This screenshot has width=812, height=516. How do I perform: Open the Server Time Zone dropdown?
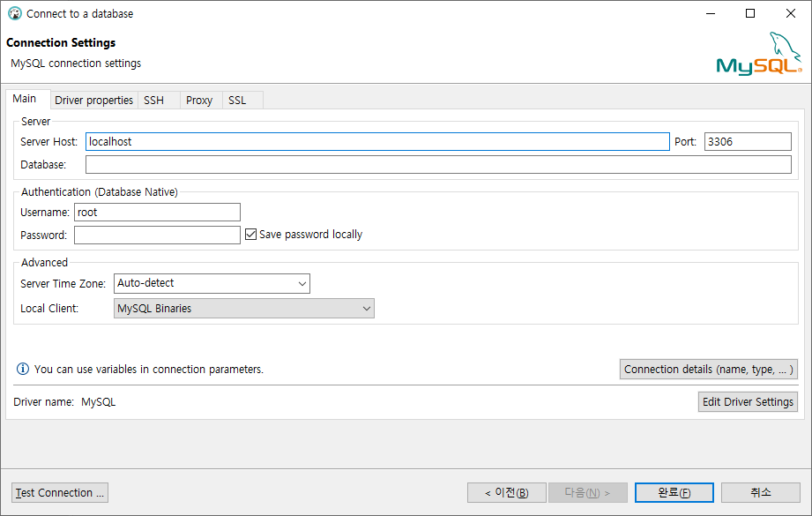click(212, 283)
